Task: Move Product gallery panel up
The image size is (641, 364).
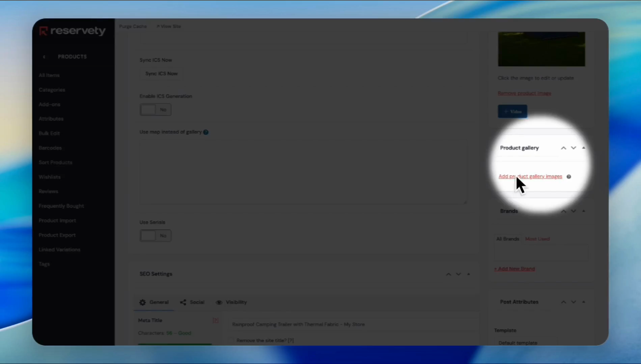Action: pos(563,148)
